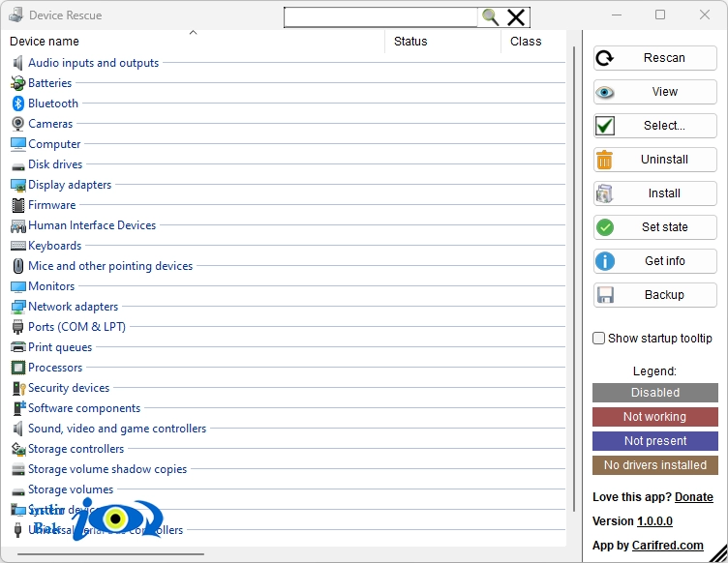The width and height of the screenshot is (728, 563).
Task: Click the Processors category icon
Action: [x=17, y=368]
